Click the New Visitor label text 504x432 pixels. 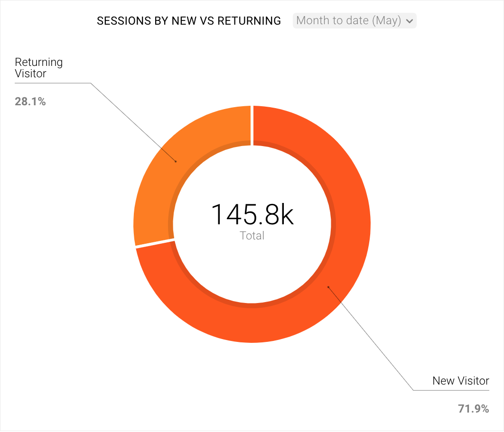tap(461, 381)
